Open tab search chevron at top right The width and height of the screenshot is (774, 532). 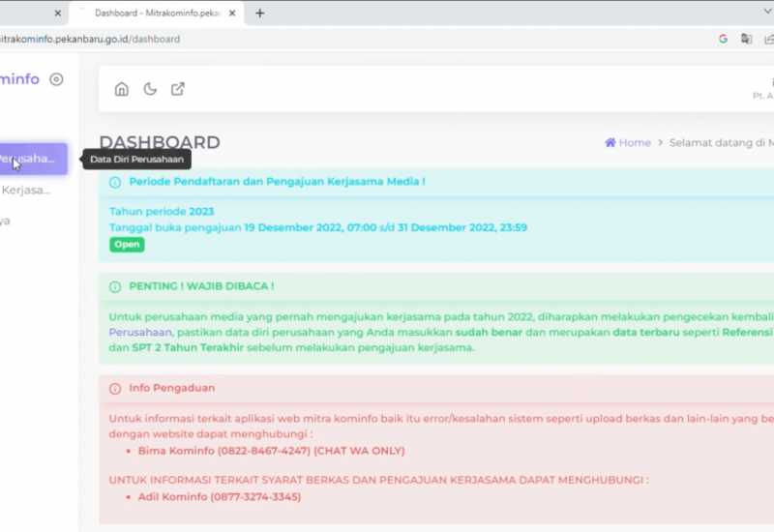point(767,12)
